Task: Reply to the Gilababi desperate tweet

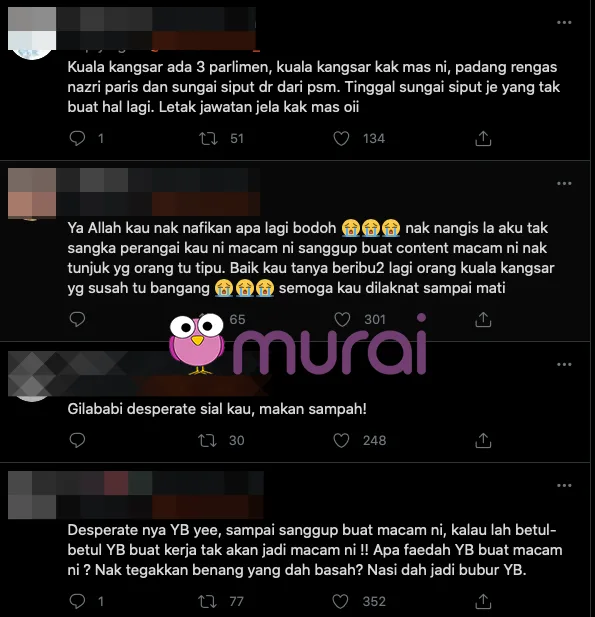Action: click(x=77, y=440)
